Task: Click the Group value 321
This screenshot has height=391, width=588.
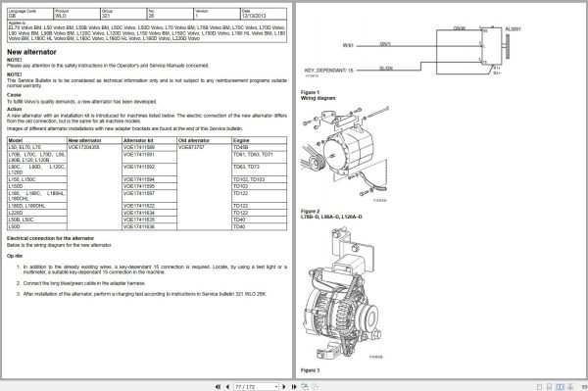Action: tap(106, 16)
